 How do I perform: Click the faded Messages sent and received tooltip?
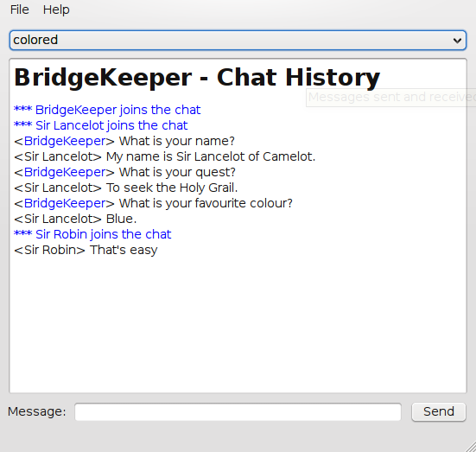click(x=391, y=98)
